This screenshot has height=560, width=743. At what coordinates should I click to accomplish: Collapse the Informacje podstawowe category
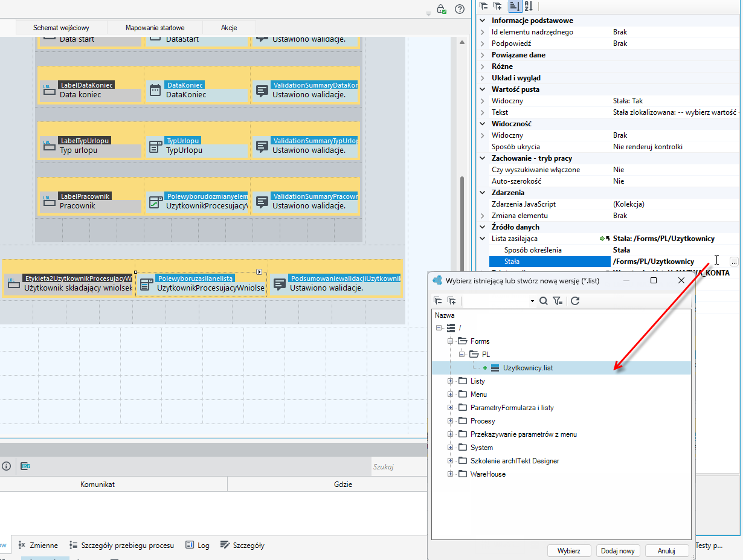tap(483, 21)
